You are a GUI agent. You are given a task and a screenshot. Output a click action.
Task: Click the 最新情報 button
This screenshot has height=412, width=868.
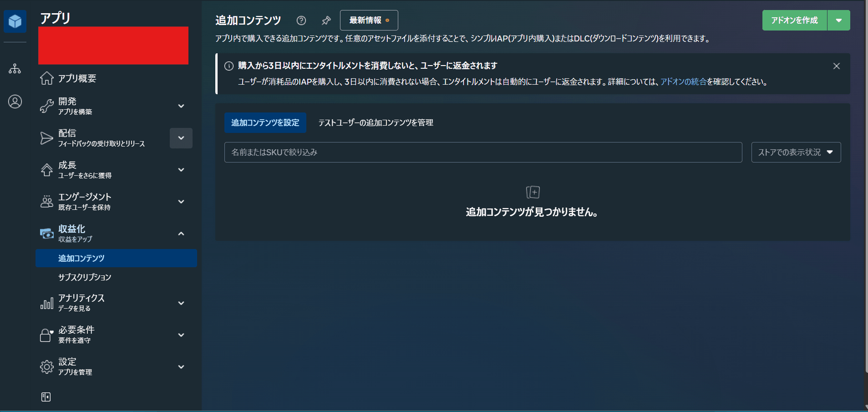click(369, 20)
